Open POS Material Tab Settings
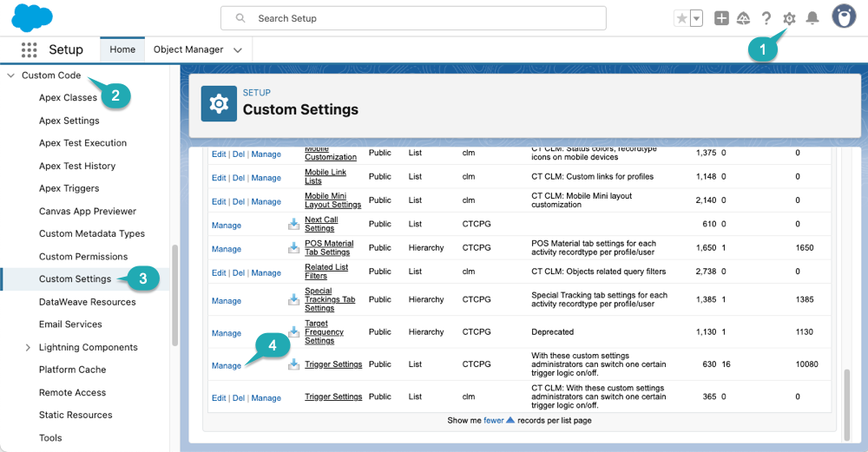Screen dimensions: 868x452 (329, 248)
